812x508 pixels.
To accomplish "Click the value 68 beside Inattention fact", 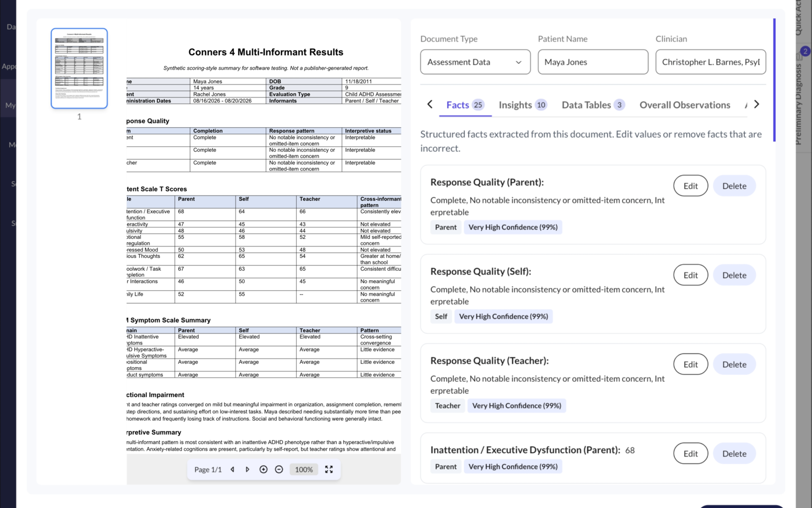I will (630, 450).
